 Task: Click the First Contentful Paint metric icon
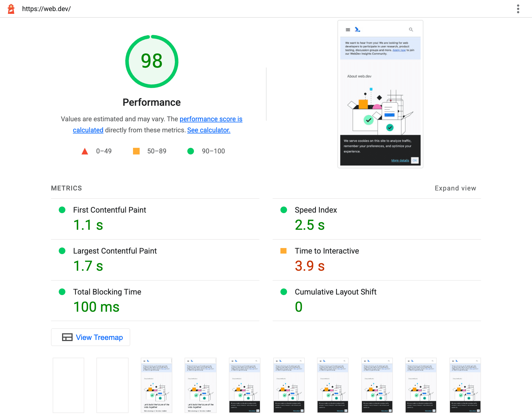click(x=61, y=210)
